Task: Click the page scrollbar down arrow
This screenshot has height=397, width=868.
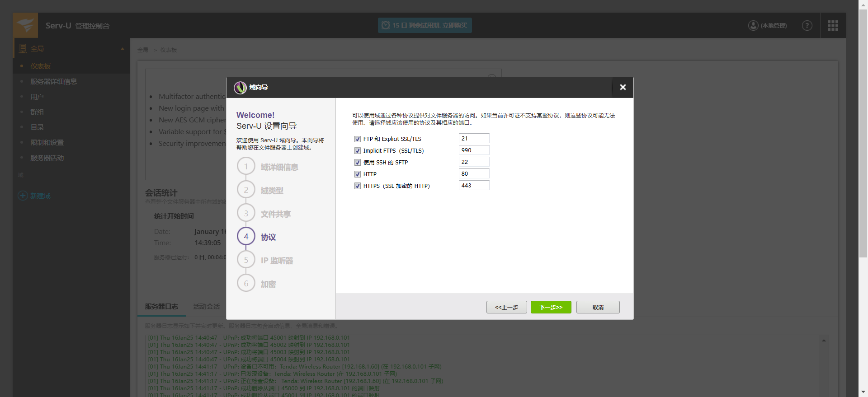Action: tap(863, 392)
